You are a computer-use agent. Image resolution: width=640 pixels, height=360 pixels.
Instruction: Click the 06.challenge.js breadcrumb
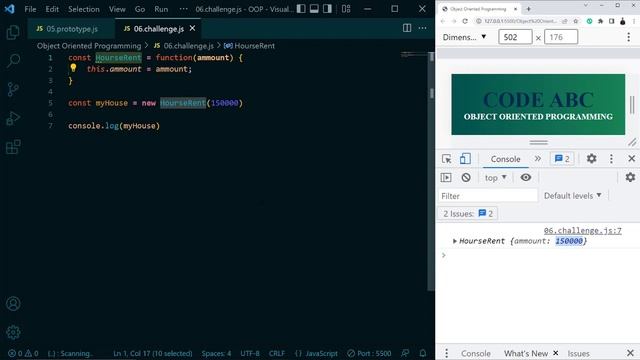tap(184, 46)
